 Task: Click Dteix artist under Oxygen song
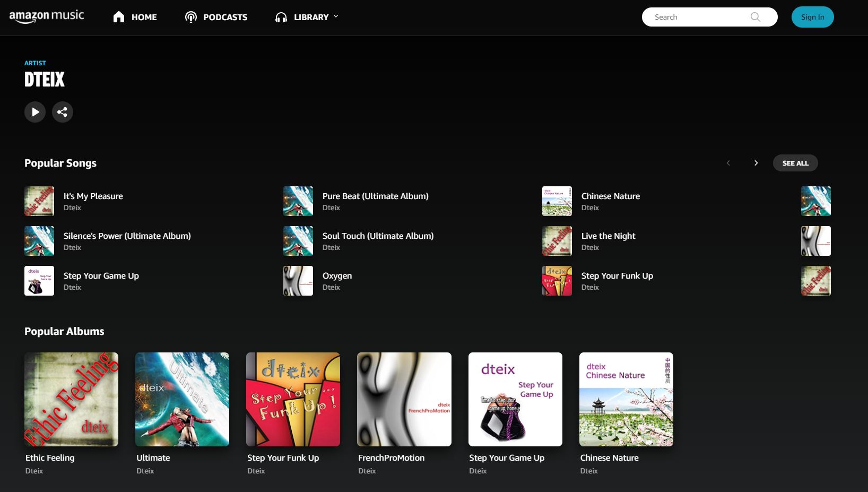pos(331,287)
